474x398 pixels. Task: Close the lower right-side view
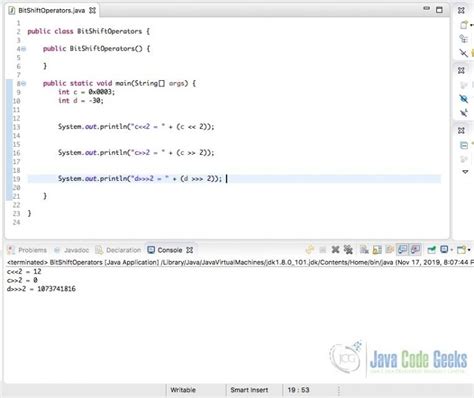(x=461, y=130)
